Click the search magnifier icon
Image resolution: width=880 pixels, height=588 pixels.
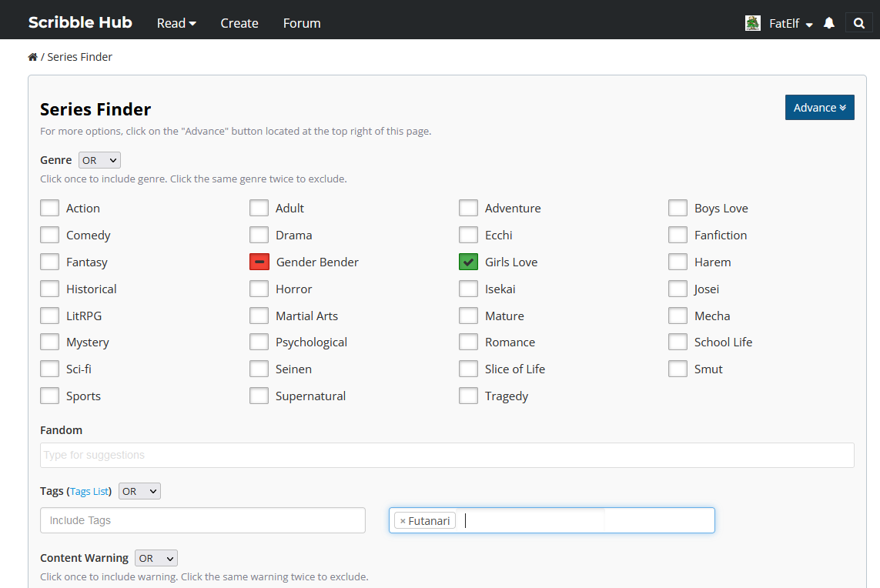tap(859, 23)
